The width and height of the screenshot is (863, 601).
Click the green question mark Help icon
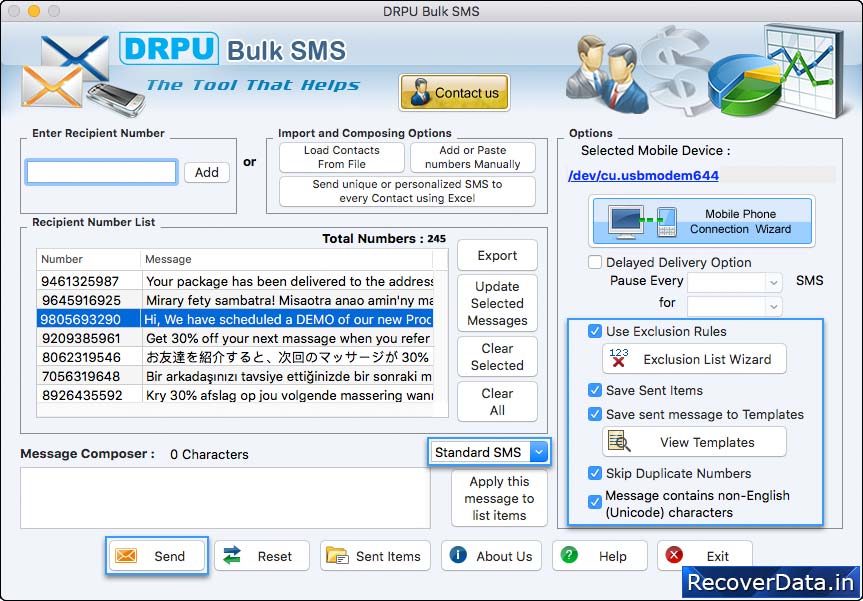pyautogui.click(x=569, y=555)
